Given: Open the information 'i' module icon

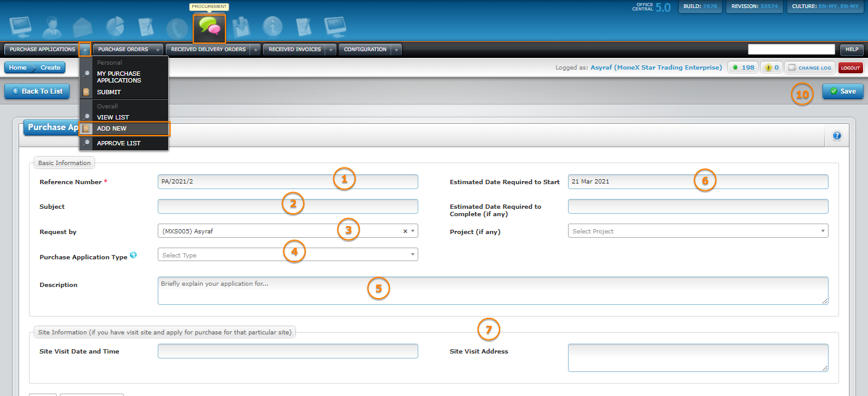Looking at the screenshot, I should [x=272, y=27].
